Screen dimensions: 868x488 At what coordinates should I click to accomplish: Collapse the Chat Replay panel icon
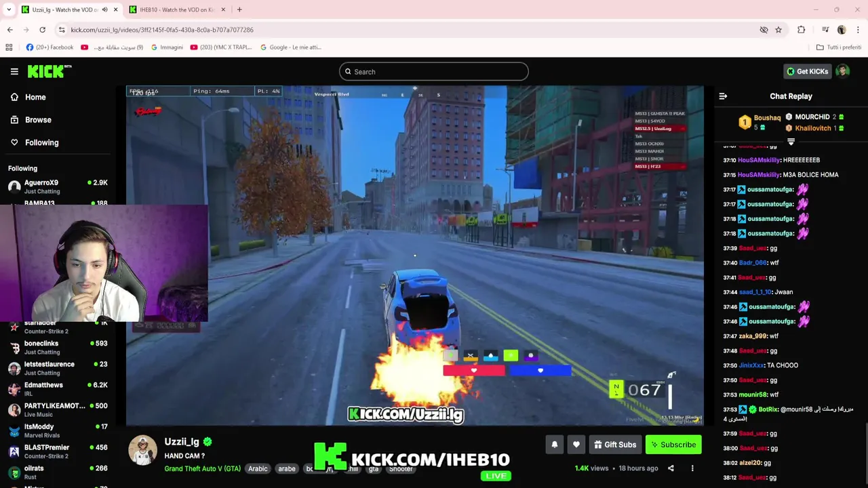click(x=723, y=96)
